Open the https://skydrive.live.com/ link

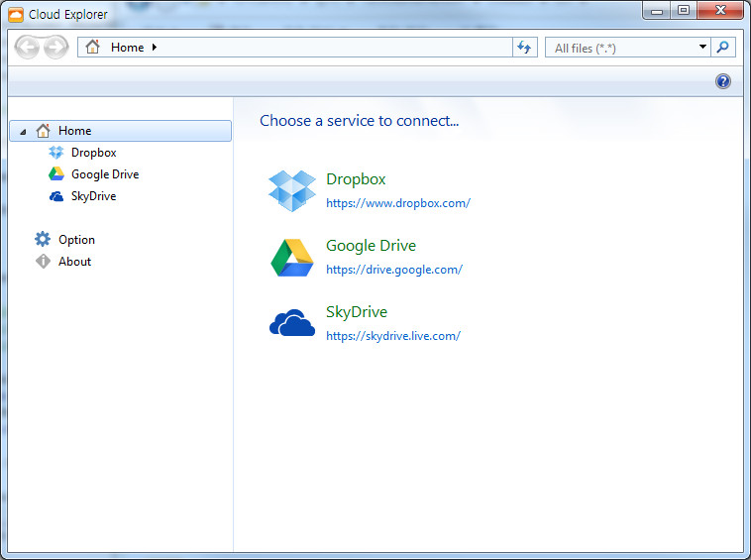click(x=393, y=336)
